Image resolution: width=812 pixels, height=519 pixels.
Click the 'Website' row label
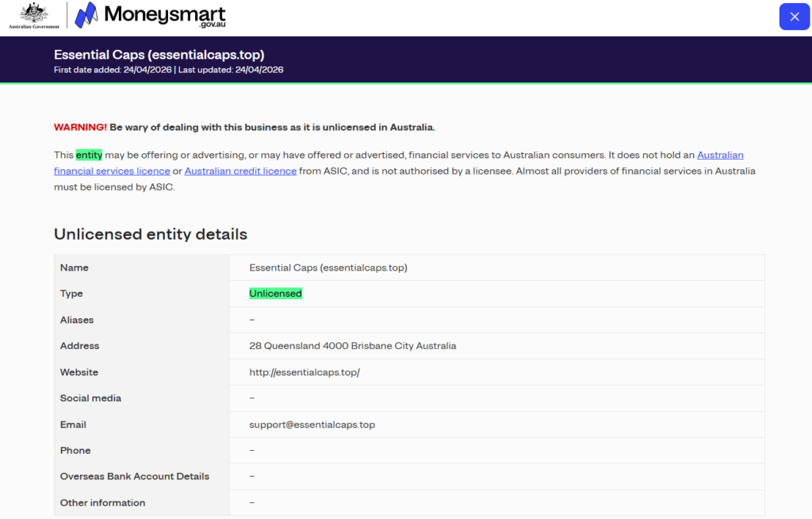[x=79, y=372]
